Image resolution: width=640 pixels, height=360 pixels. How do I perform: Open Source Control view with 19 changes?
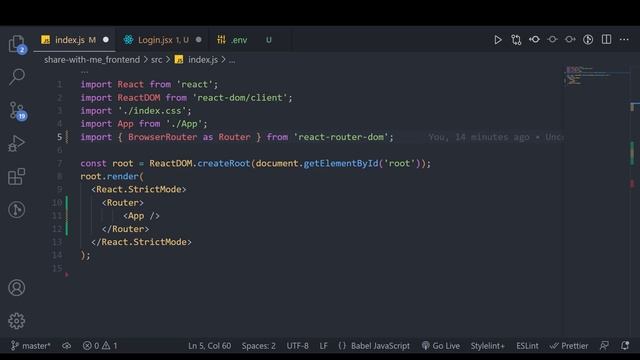17,110
